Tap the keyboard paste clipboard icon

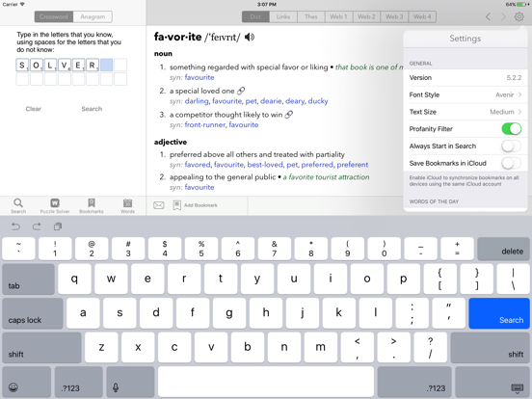pyautogui.click(x=58, y=226)
